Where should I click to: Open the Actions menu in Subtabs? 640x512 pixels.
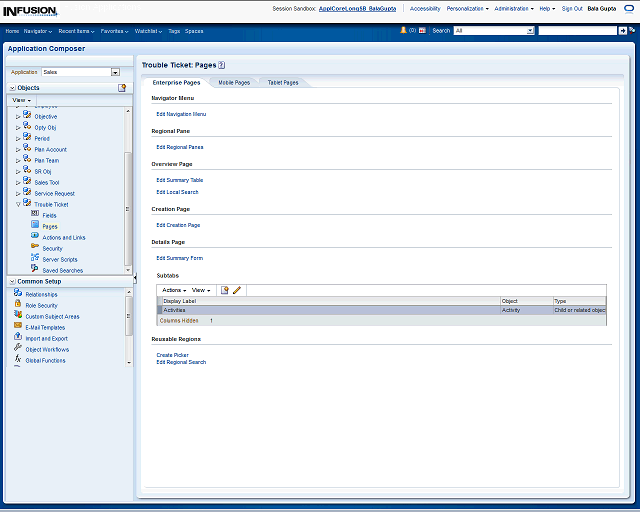pyautogui.click(x=173, y=290)
